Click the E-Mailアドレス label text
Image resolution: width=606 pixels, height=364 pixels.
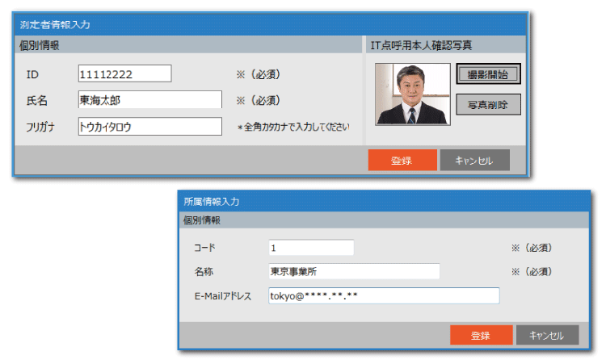click(223, 296)
